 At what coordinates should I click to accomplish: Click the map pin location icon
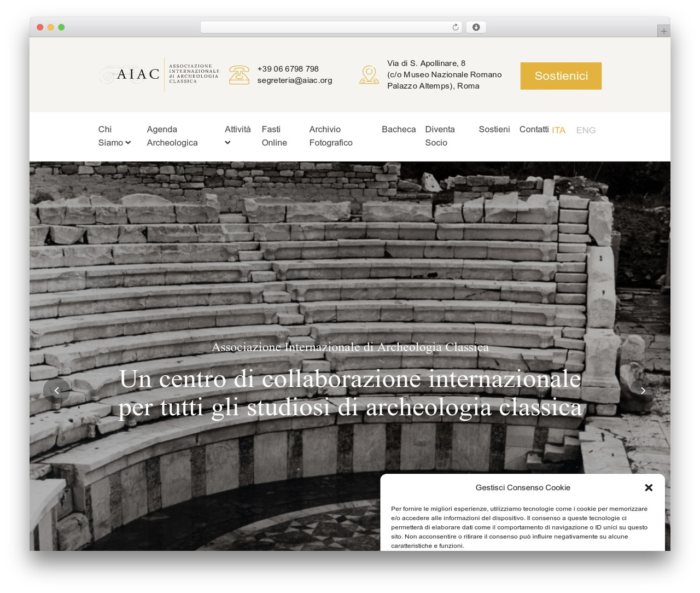369,75
